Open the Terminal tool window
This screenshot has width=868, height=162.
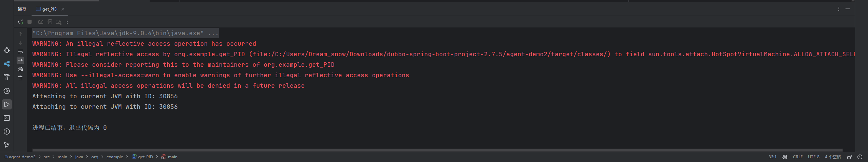pos(7,118)
